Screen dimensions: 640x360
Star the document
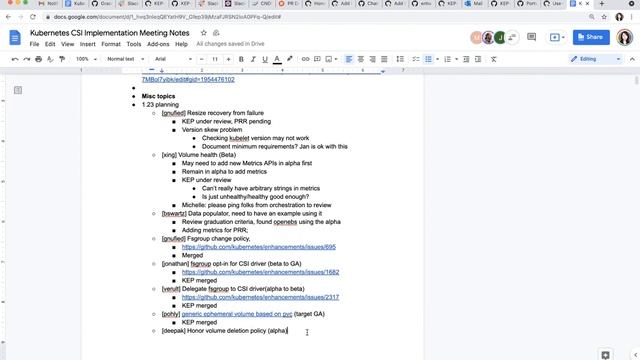tap(203, 33)
